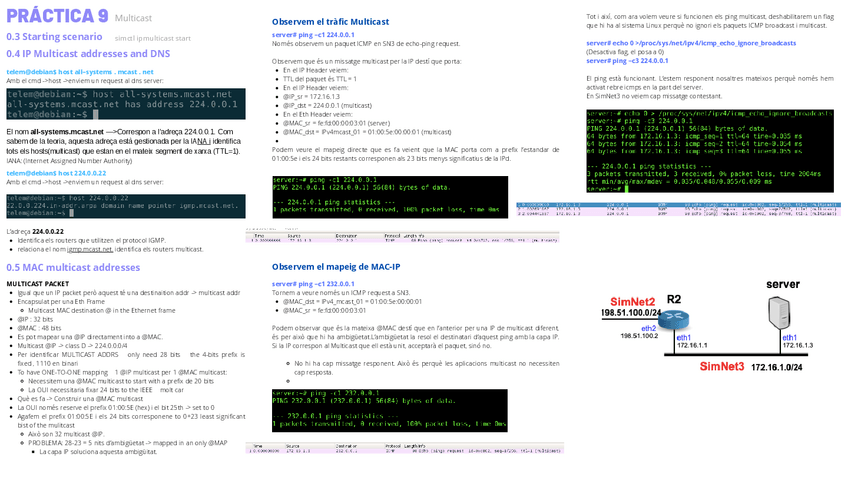848x477 pixels.
Task: Click bullet 'TTL del paquet és TTL = 1'
Action: (320, 79)
